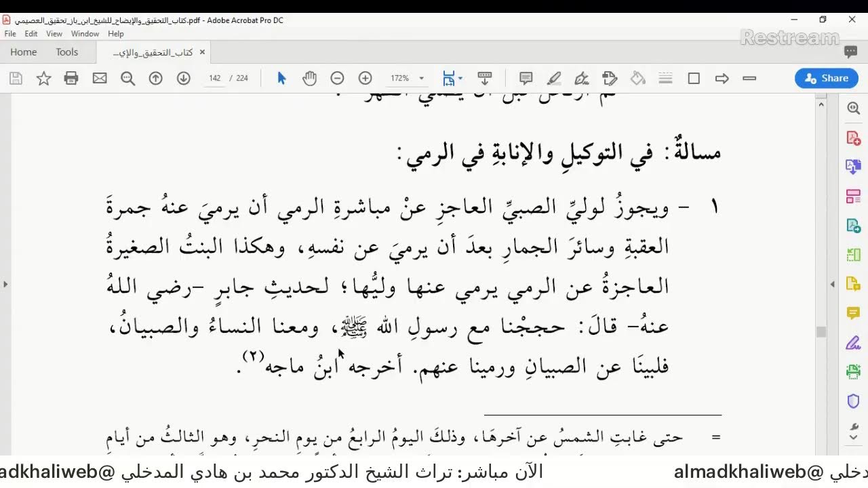The height and width of the screenshot is (488, 868).
Task: Zoom out with the minus button
Action: click(x=337, y=79)
